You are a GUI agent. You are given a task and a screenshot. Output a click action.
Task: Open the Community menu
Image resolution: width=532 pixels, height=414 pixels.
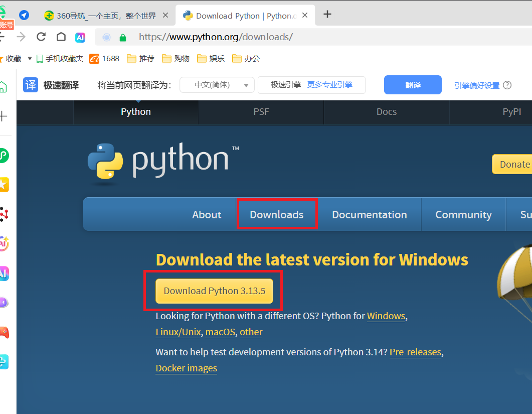[463, 215]
